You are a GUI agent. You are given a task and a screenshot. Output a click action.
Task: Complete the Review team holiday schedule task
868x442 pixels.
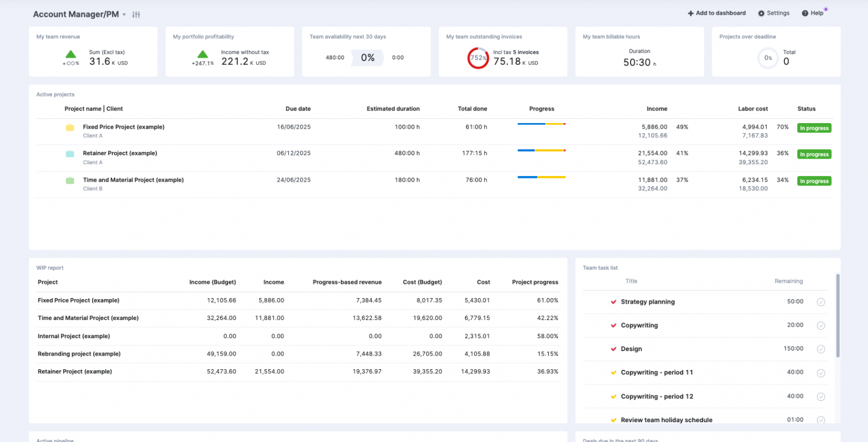click(821, 419)
